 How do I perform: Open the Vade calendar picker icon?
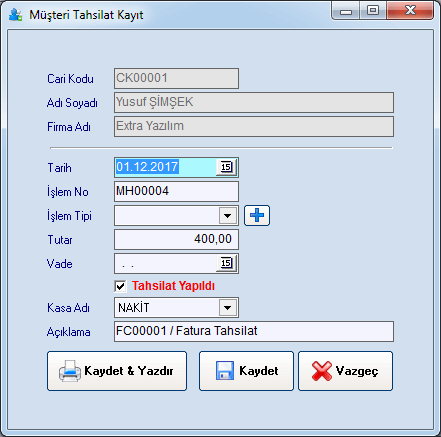coord(227,263)
